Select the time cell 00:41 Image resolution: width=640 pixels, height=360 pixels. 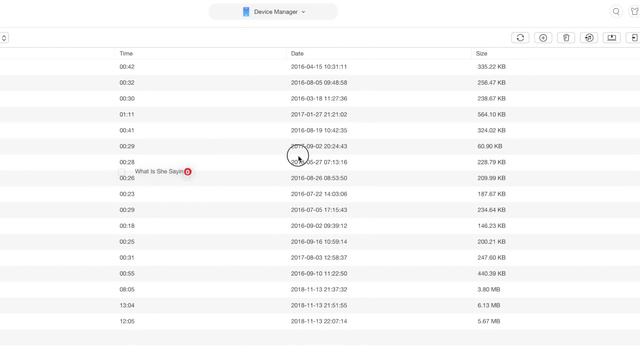pos(127,130)
